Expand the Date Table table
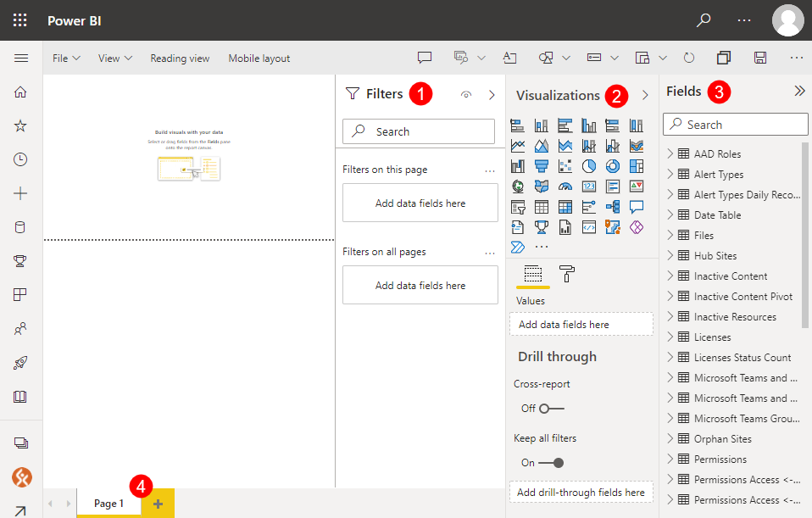This screenshot has width=812, height=518. click(670, 214)
